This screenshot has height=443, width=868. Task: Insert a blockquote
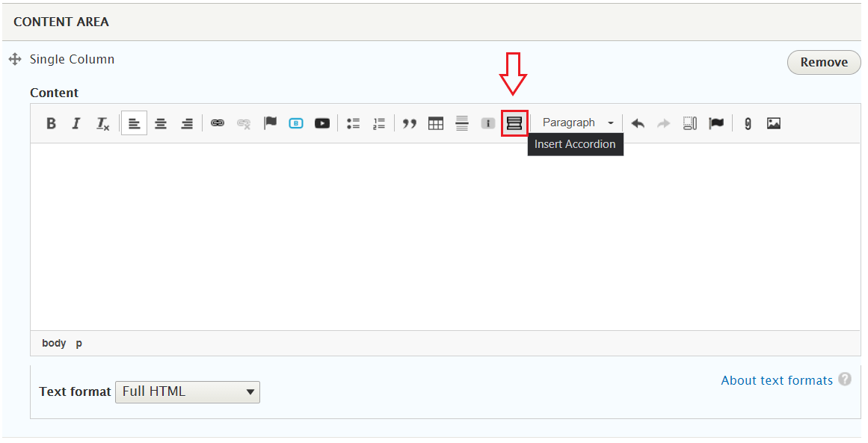point(409,123)
